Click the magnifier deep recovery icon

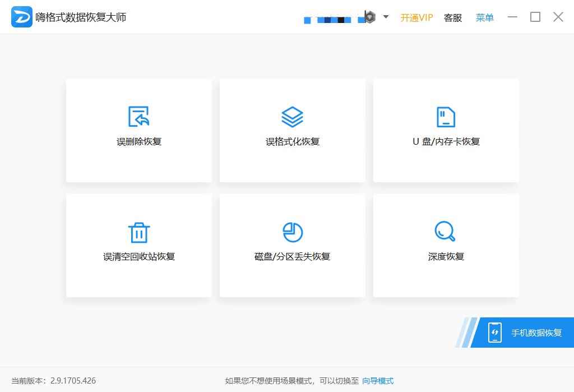click(x=445, y=230)
